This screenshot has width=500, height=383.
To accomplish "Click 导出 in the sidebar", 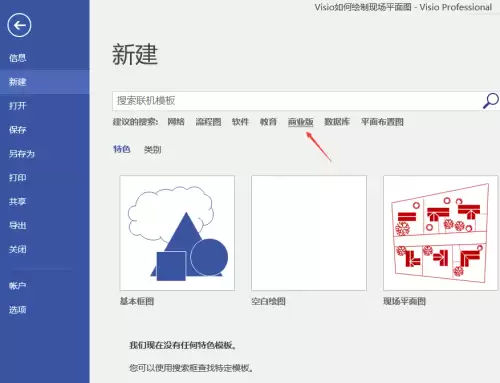I will (x=18, y=225).
